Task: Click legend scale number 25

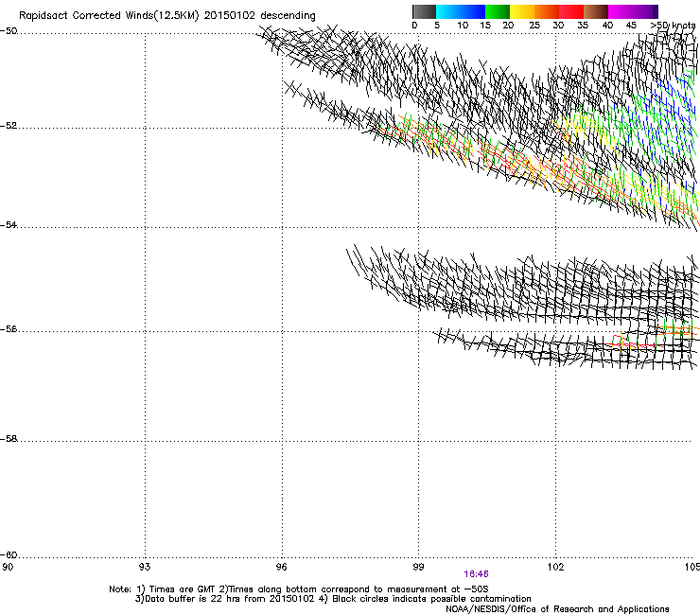Action: (534, 26)
